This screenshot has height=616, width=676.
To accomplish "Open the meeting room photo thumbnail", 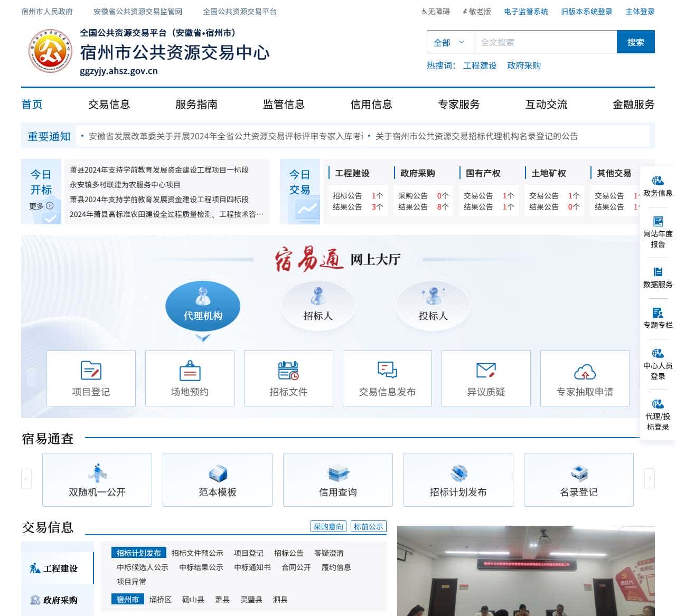I will point(526,571).
